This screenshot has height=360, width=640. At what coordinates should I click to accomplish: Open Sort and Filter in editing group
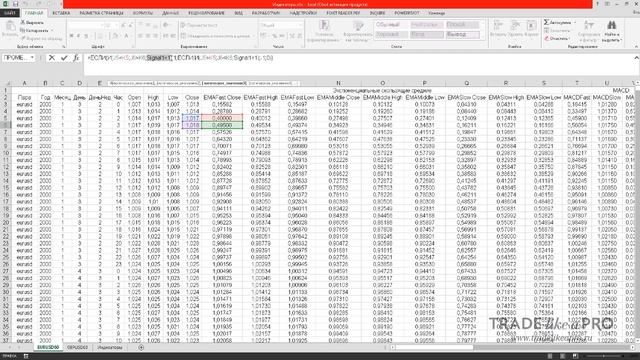[589, 31]
